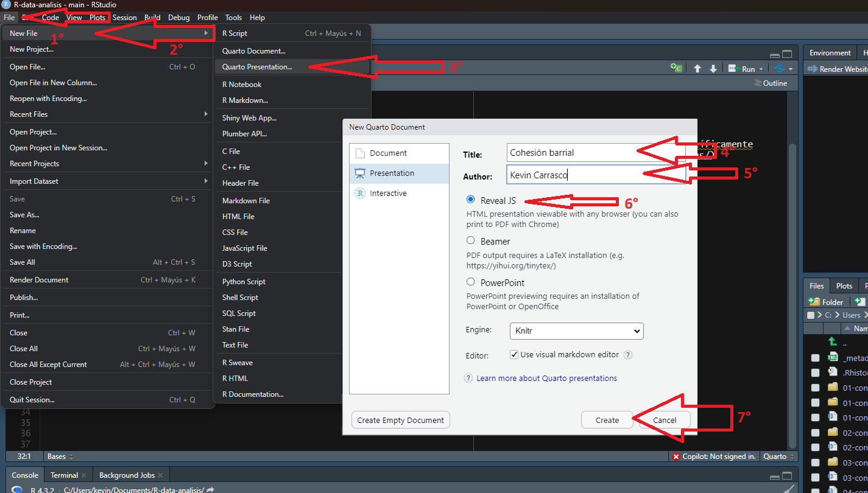Go to previous section with up arrow
The height and width of the screenshot is (493, 868).
pos(697,69)
